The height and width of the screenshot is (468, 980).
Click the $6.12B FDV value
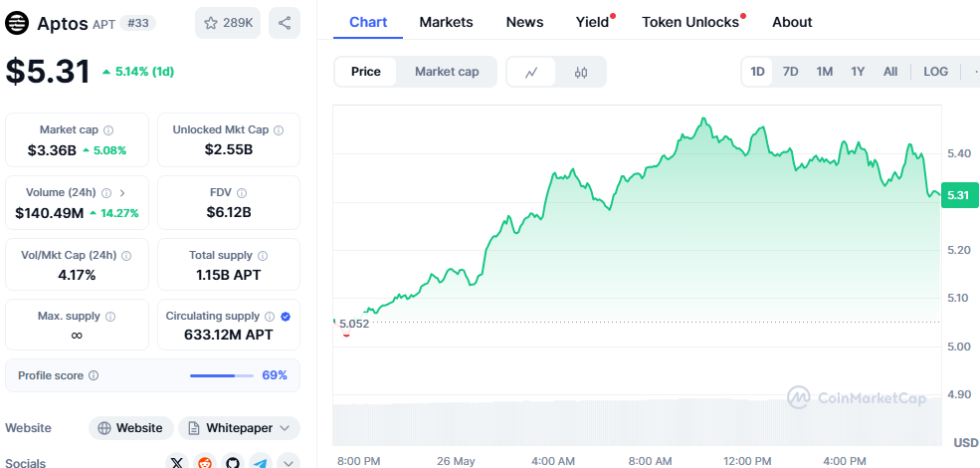[x=229, y=213]
